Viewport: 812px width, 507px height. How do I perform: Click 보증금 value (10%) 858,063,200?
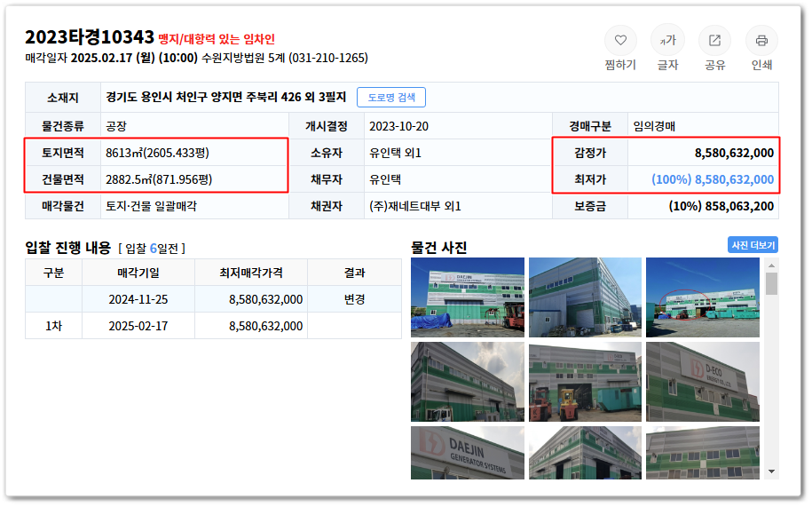pyautogui.click(x=721, y=206)
